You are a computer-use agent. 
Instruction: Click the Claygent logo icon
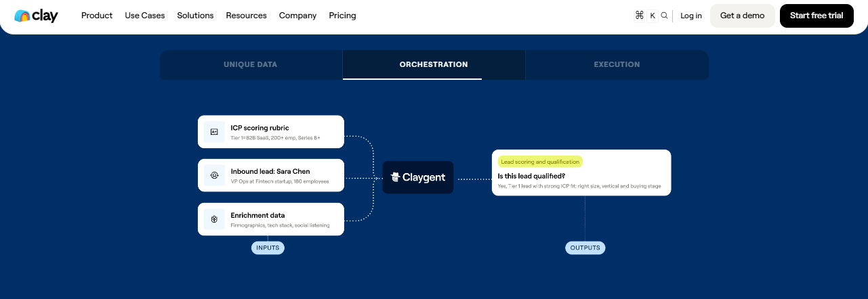396,177
